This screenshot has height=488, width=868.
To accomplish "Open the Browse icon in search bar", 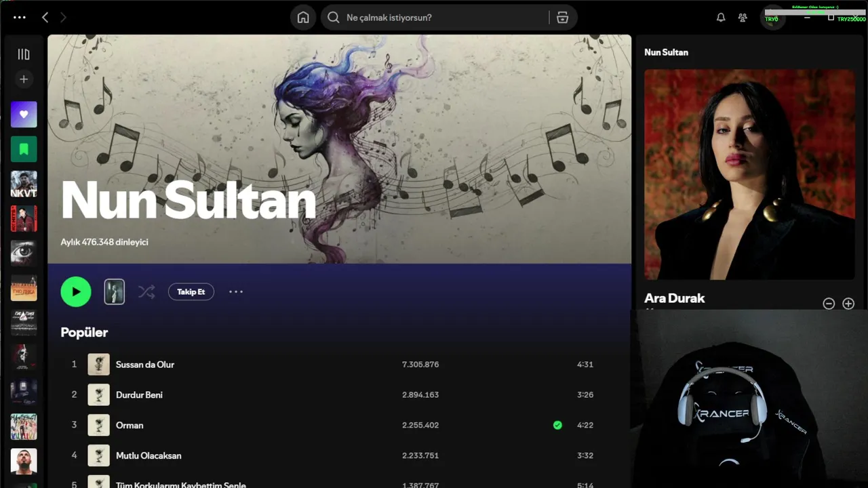I will tap(562, 18).
